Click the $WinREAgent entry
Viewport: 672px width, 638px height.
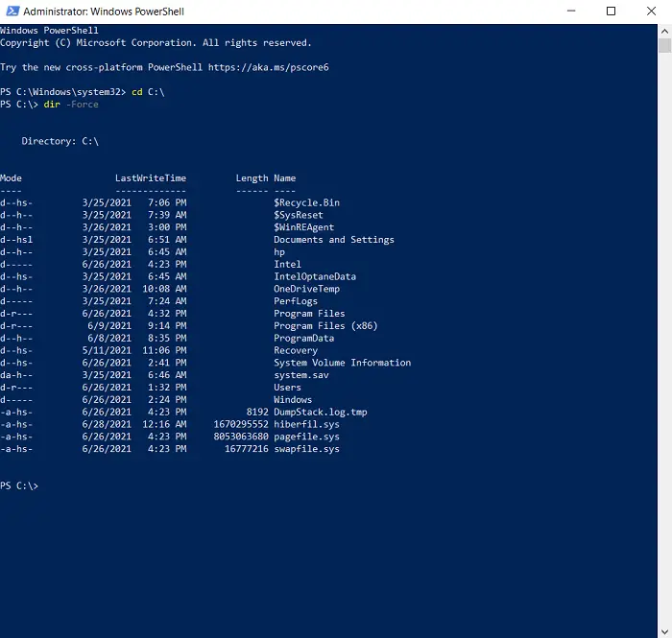pos(304,227)
